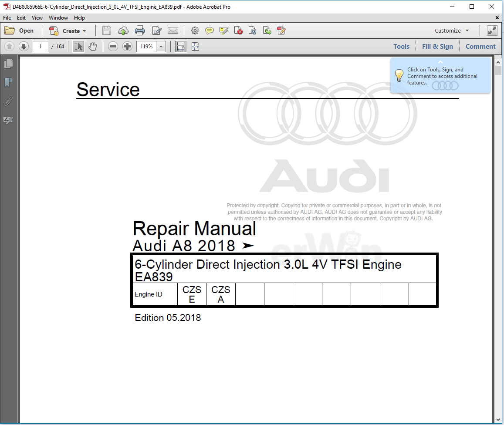
Task: Open the Help menu
Action: (79, 18)
